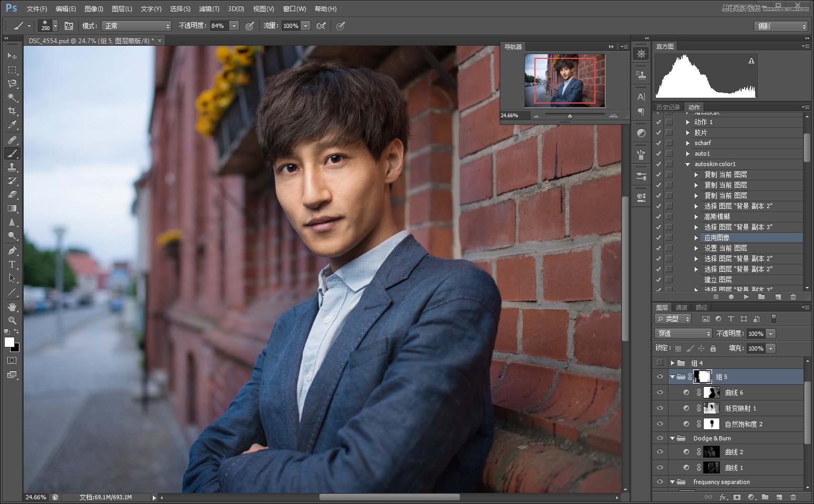Expand the auto1 action group

(x=688, y=153)
